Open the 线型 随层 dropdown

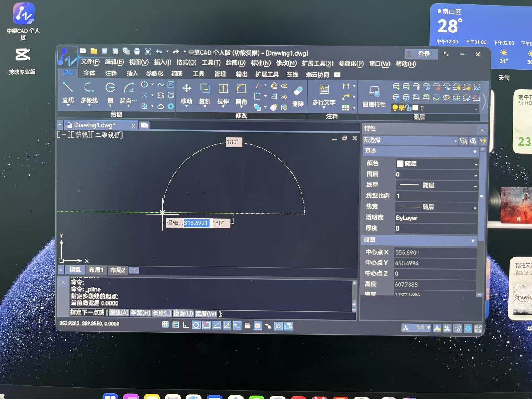437,186
